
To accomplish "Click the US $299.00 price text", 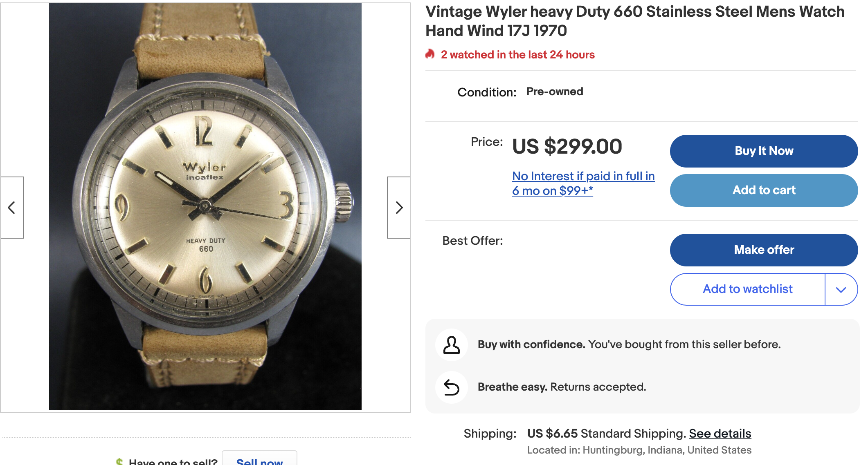I will coord(567,147).
